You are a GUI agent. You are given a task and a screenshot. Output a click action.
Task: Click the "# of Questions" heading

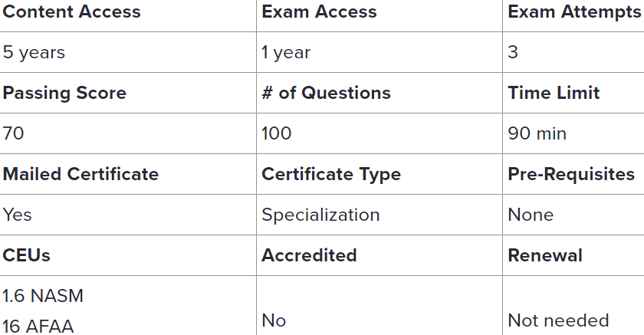(x=326, y=94)
